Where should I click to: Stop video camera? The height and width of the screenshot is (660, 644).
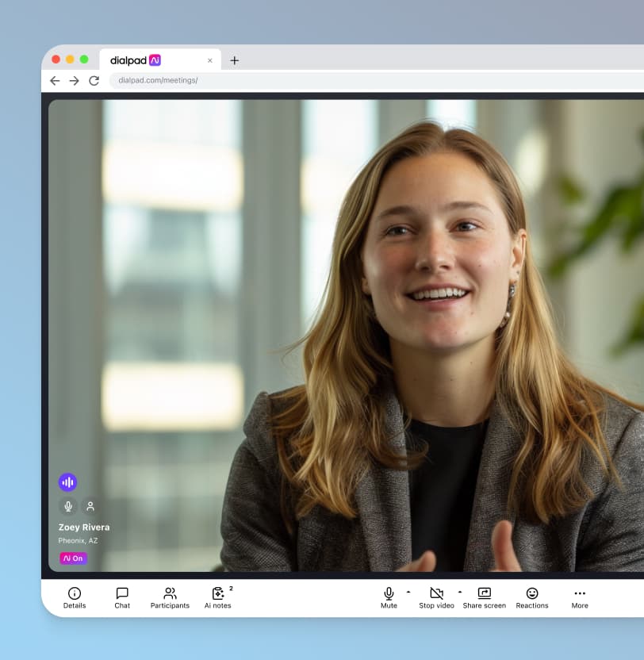tap(436, 597)
